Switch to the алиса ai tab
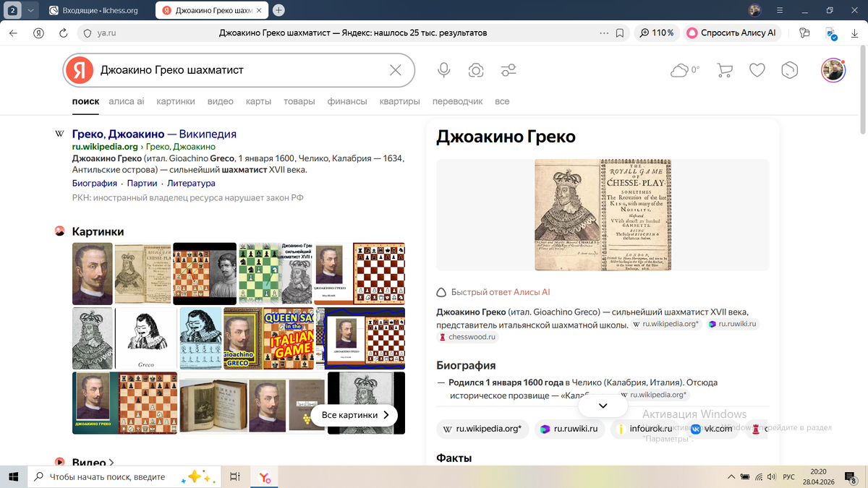This screenshot has height=488, width=868. [x=127, y=101]
